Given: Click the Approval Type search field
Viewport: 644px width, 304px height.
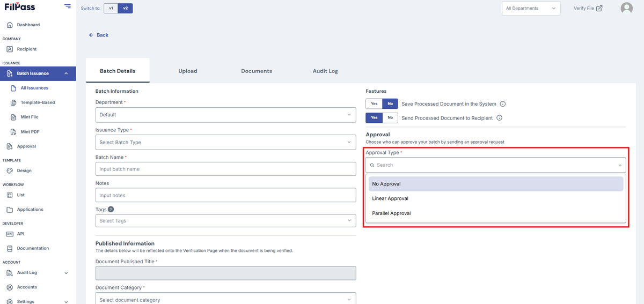Looking at the screenshot, I should click(x=496, y=165).
